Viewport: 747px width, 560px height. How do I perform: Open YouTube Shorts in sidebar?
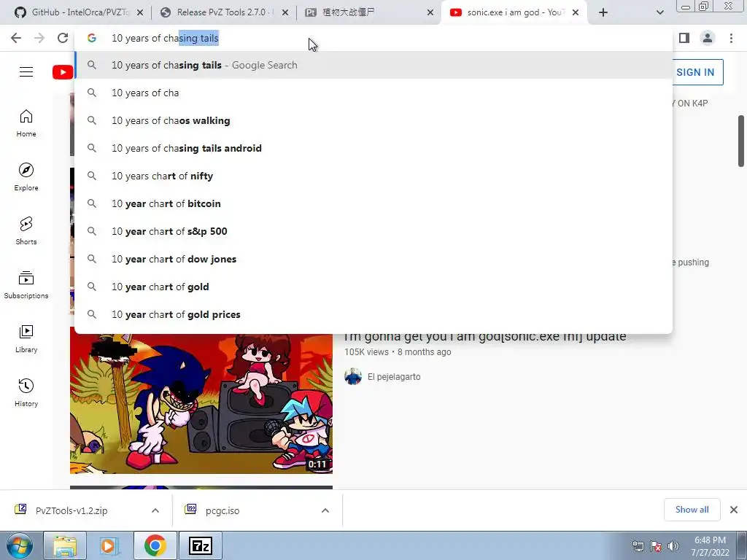26,231
